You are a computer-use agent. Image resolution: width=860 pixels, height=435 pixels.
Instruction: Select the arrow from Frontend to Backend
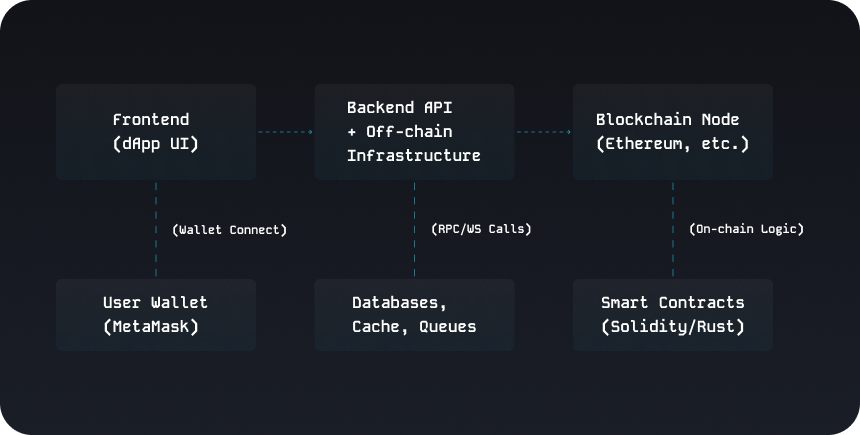pos(285,132)
